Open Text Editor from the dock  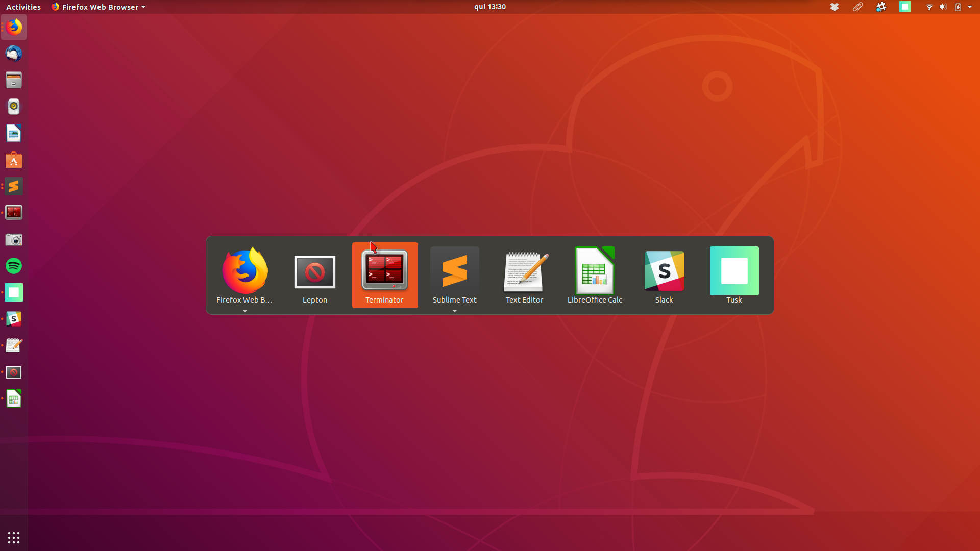pos(14,345)
